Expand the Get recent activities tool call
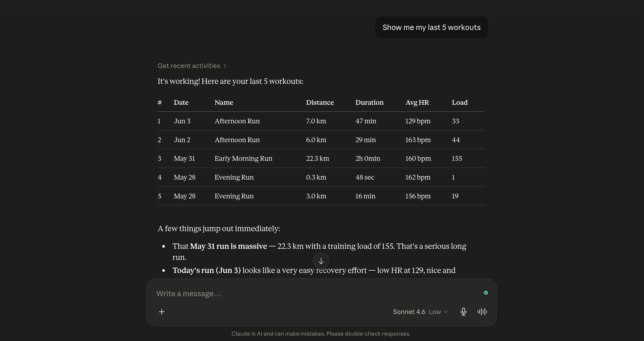The height and width of the screenshot is (341, 644). pyautogui.click(x=192, y=66)
